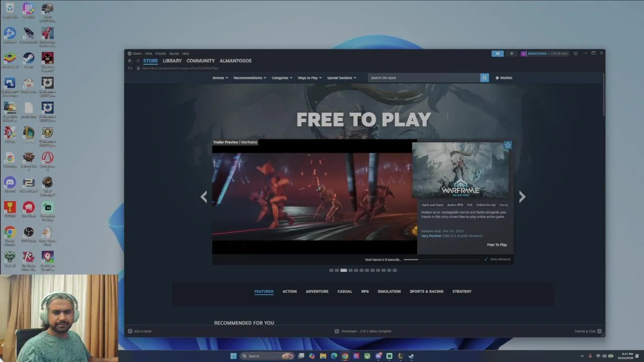Show next featured game with right arrow
Image resolution: width=644 pixels, height=362 pixels.
522,197
